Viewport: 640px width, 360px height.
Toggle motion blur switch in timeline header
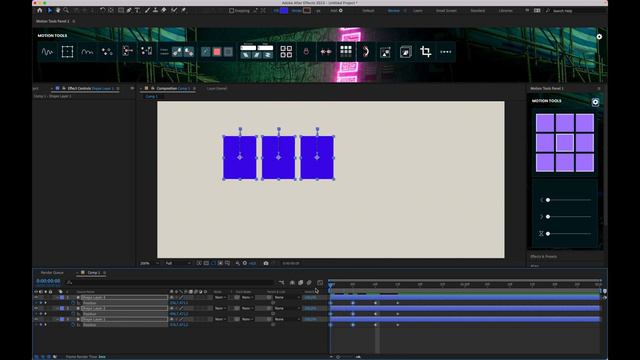[309, 282]
